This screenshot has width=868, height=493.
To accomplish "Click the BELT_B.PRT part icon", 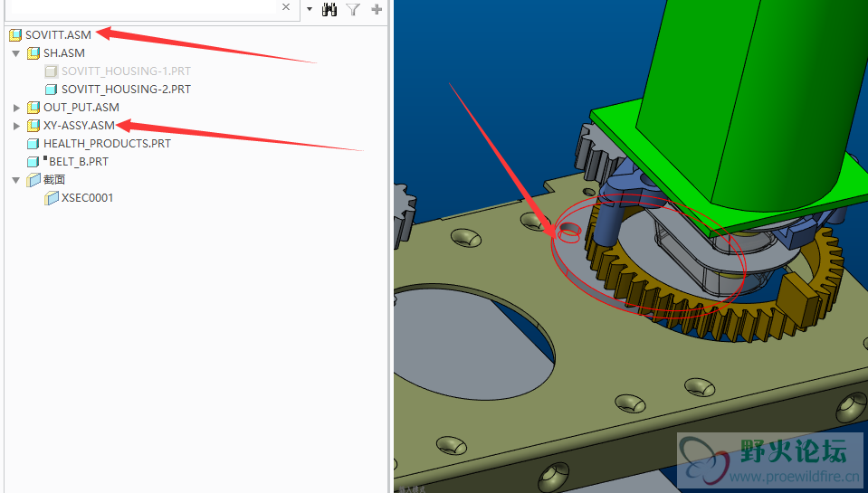I will click(33, 162).
